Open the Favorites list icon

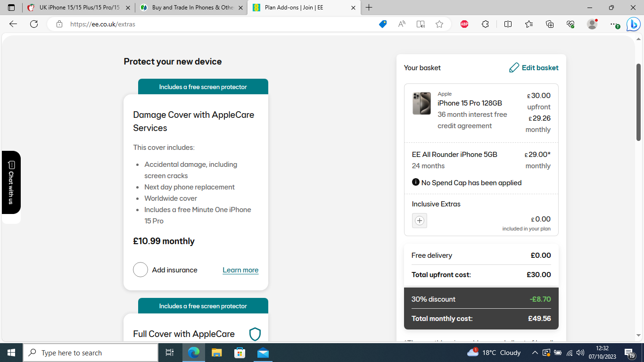[x=529, y=24]
